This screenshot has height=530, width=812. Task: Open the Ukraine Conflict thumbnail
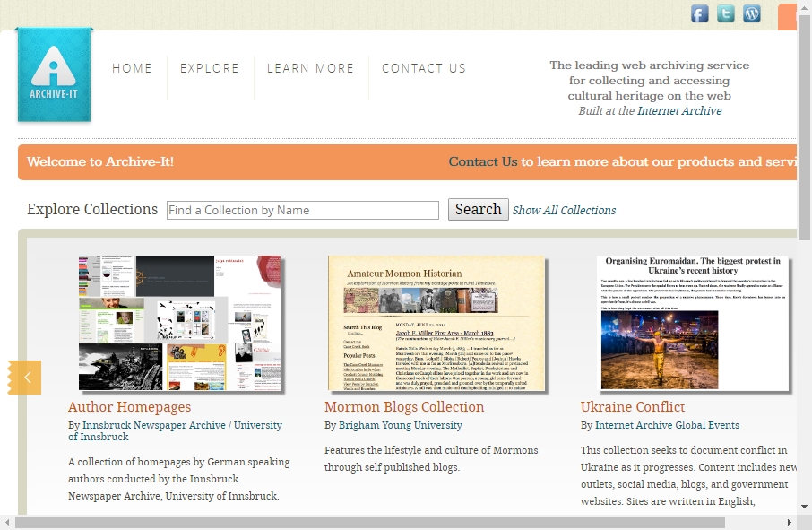coord(693,322)
